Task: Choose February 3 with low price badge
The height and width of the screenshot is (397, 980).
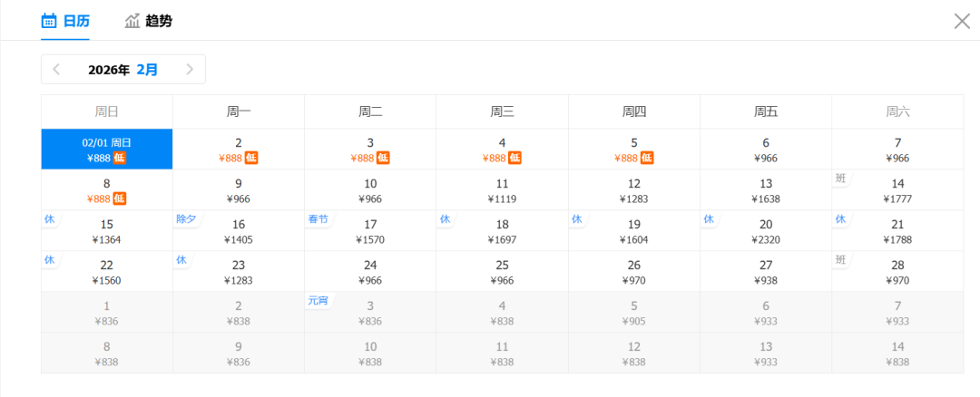Action: point(370,150)
